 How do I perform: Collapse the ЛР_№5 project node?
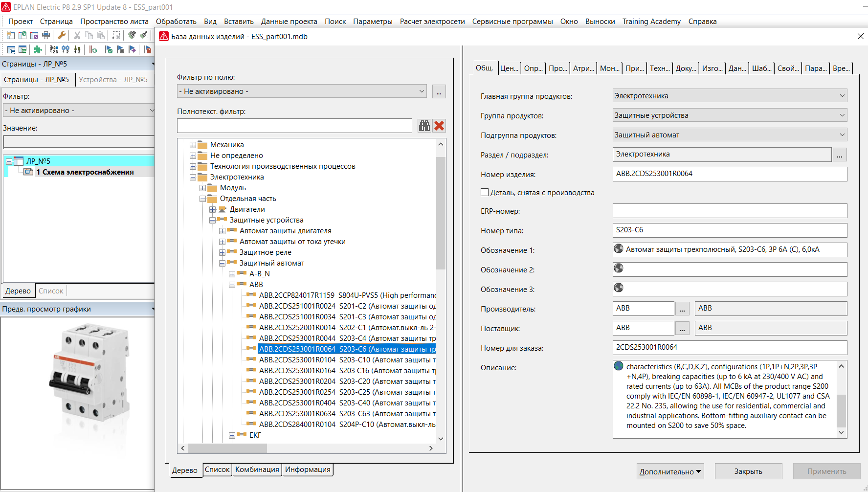pyautogui.click(x=9, y=161)
